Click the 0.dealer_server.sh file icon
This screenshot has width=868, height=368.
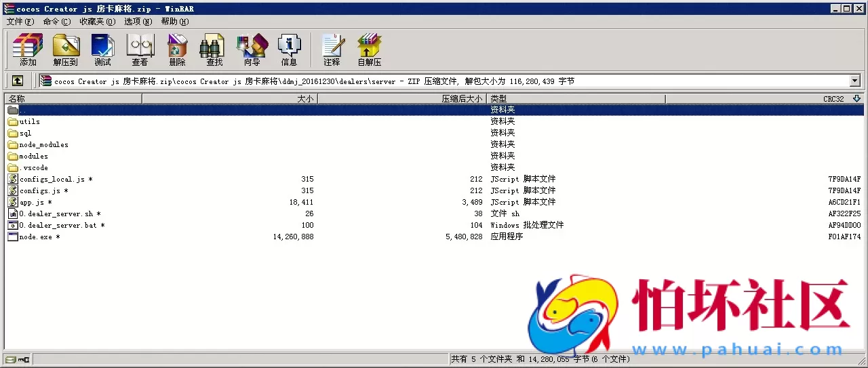pyautogui.click(x=13, y=213)
